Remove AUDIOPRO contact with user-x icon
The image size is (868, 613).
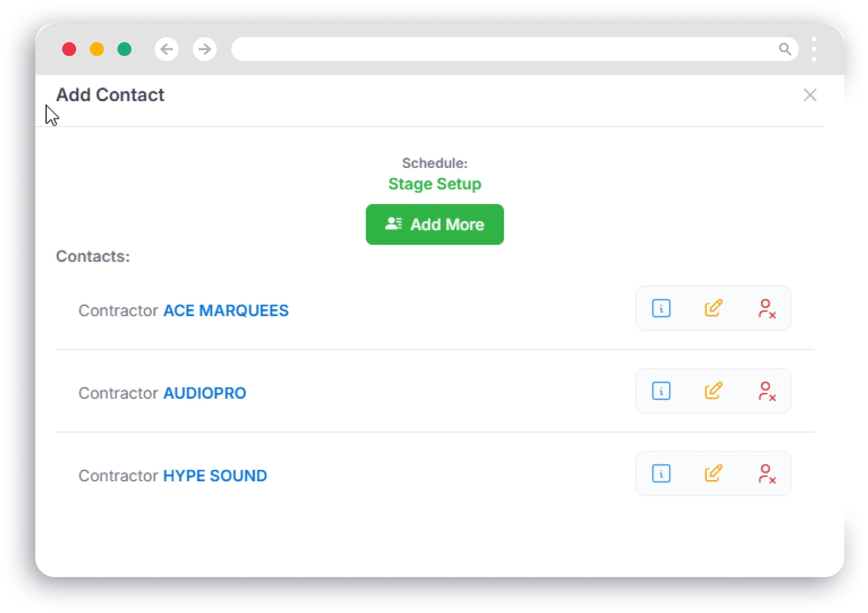(x=766, y=391)
